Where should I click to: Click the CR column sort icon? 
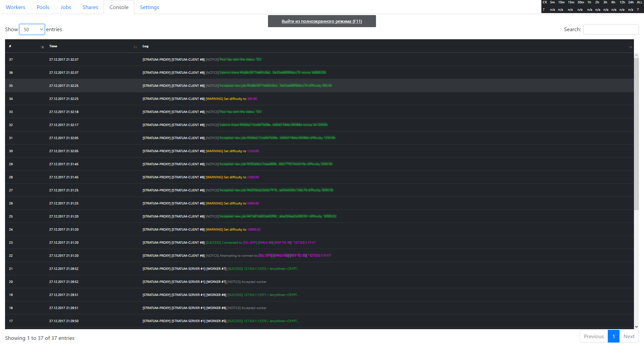click(x=544, y=2)
